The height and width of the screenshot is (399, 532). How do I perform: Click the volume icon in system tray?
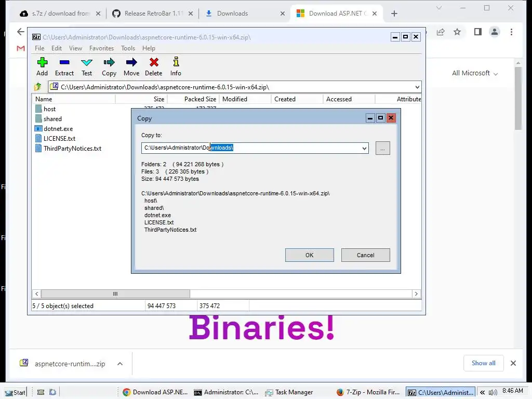coord(493,393)
